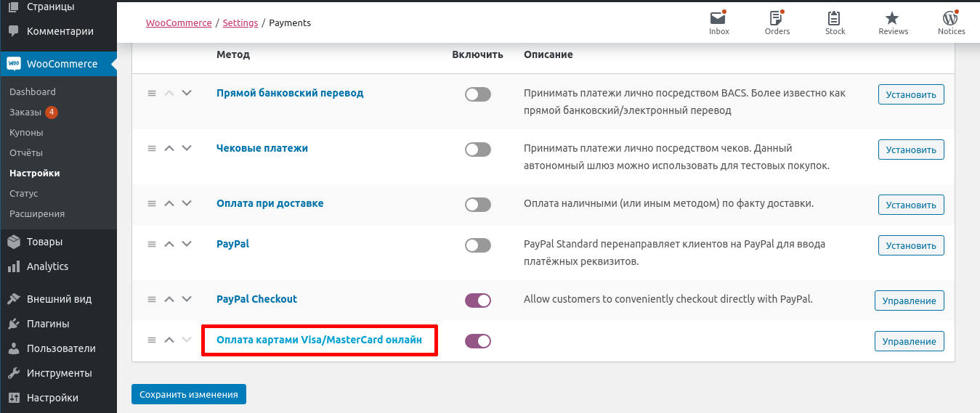Open the Notices WordPress icon
The width and height of the screenshot is (980, 413).
(951, 19)
